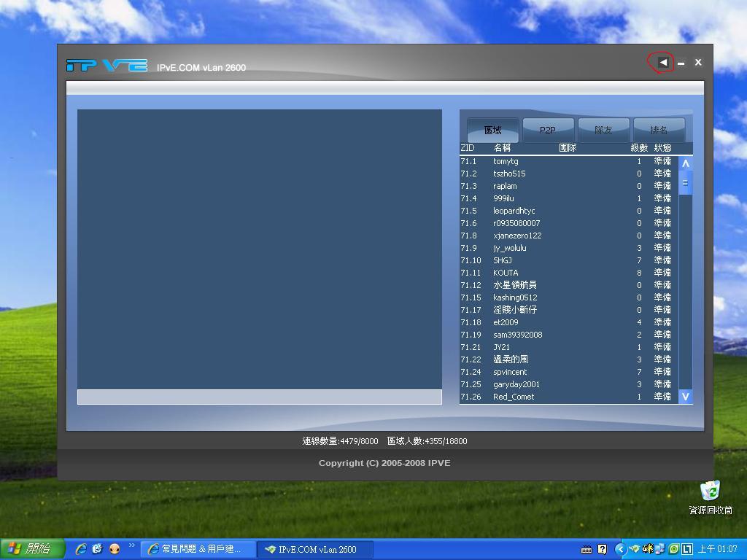Select user r0935080007 in the list
Image resolution: width=747 pixels, height=560 pixels.
[x=569, y=223]
